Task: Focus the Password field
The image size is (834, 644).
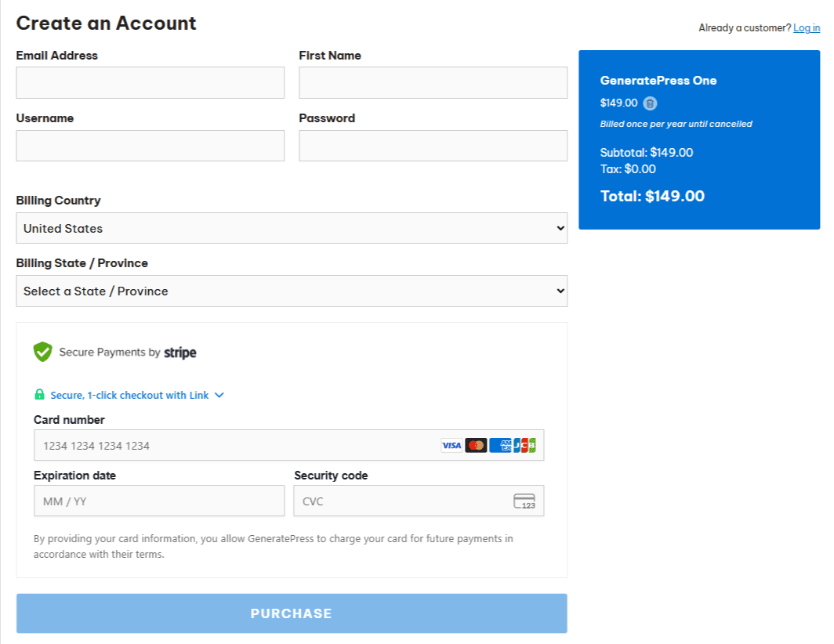Action: pyautogui.click(x=433, y=146)
